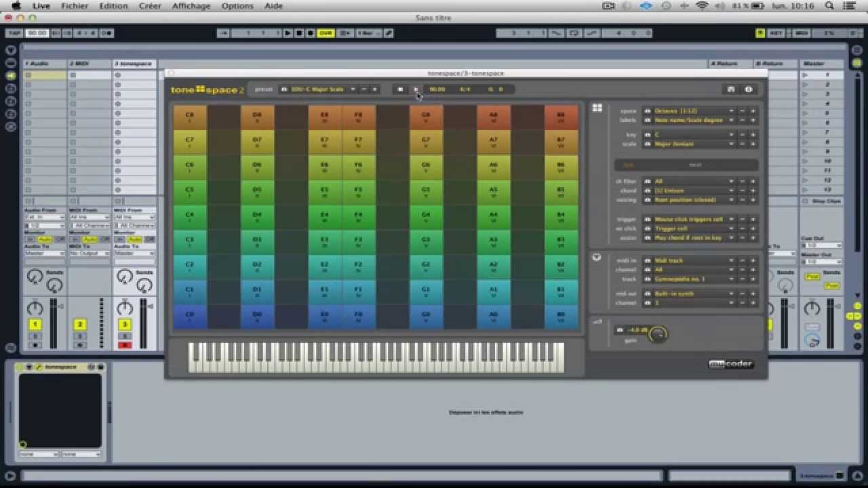This screenshot has height=488, width=868.
Task: Toggle Live's draw mode pencil button
Action: [x=389, y=33]
